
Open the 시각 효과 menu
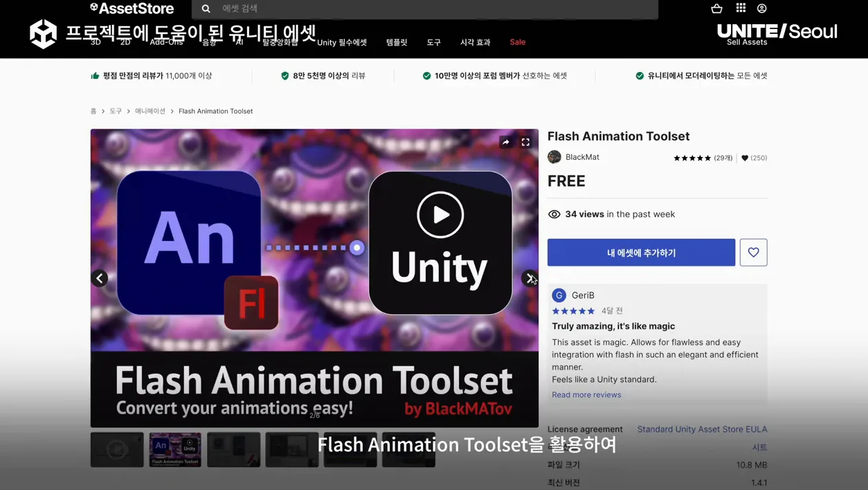476,42
